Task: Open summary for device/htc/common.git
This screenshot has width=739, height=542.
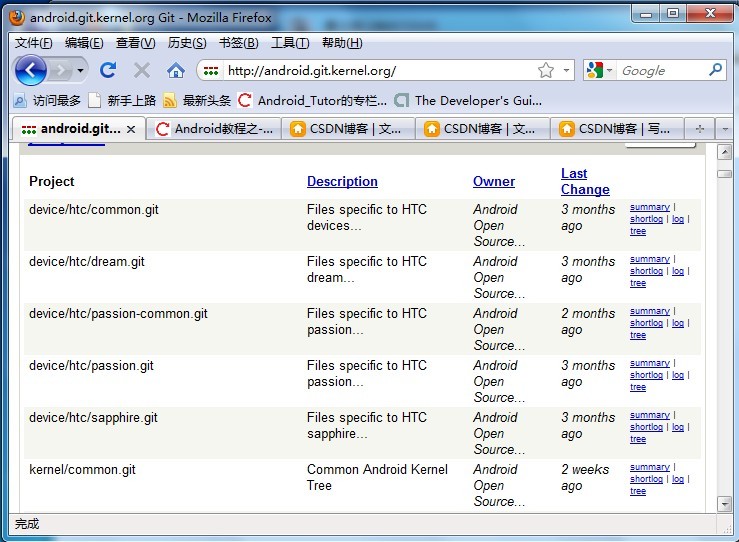Action: coord(650,207)
